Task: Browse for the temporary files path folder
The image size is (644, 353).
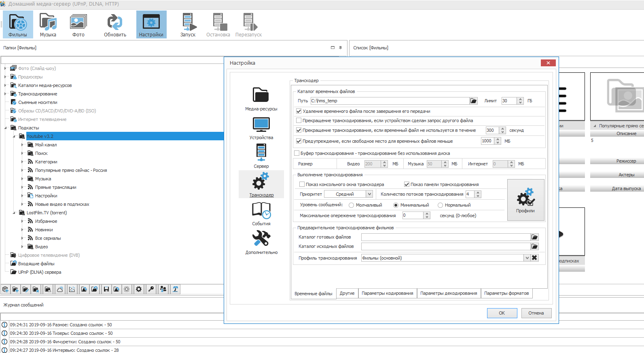Action: tap(473, 101)
